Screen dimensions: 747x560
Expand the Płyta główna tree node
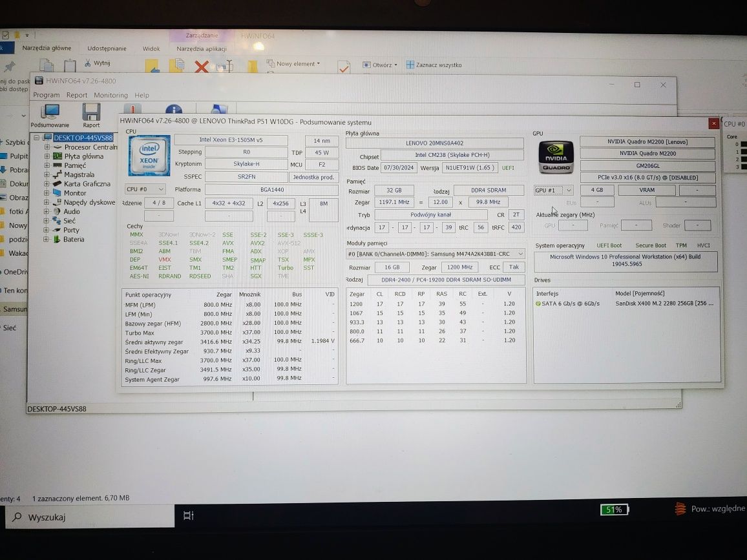(47, 156)
